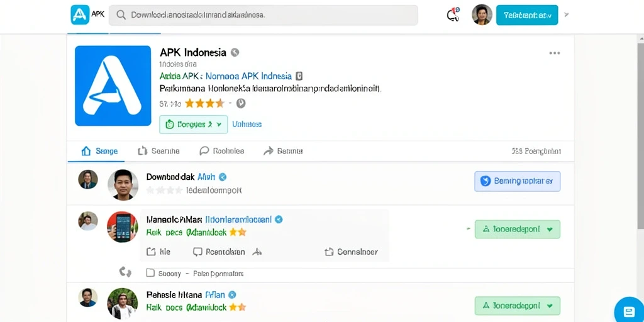Expand the green Dongyes dropdown button

(x=194, y=125)
